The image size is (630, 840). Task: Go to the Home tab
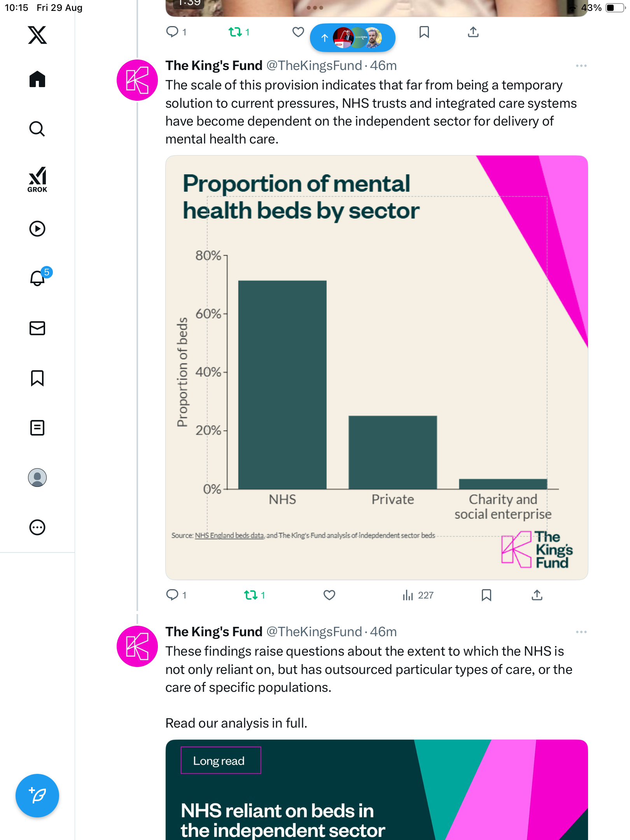pos(37,79)
